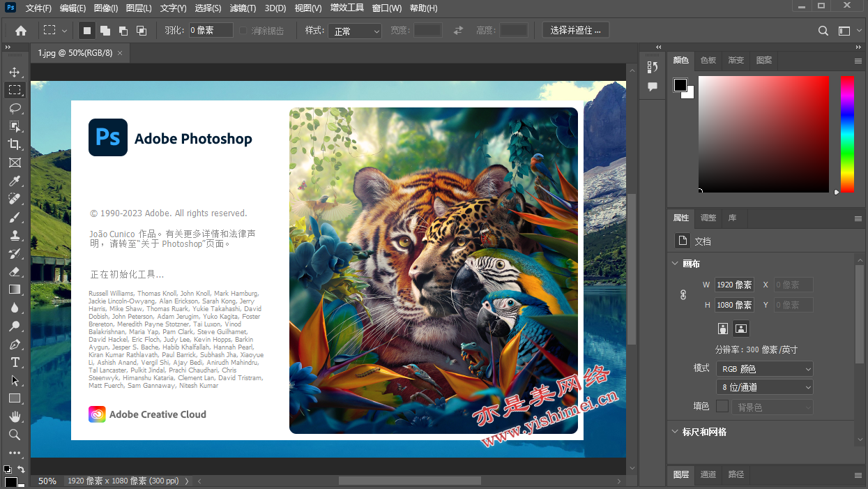The image size is (868, 489).
Task: Collapse the 标尺和网格 section
Action: (x=675, y=432)
